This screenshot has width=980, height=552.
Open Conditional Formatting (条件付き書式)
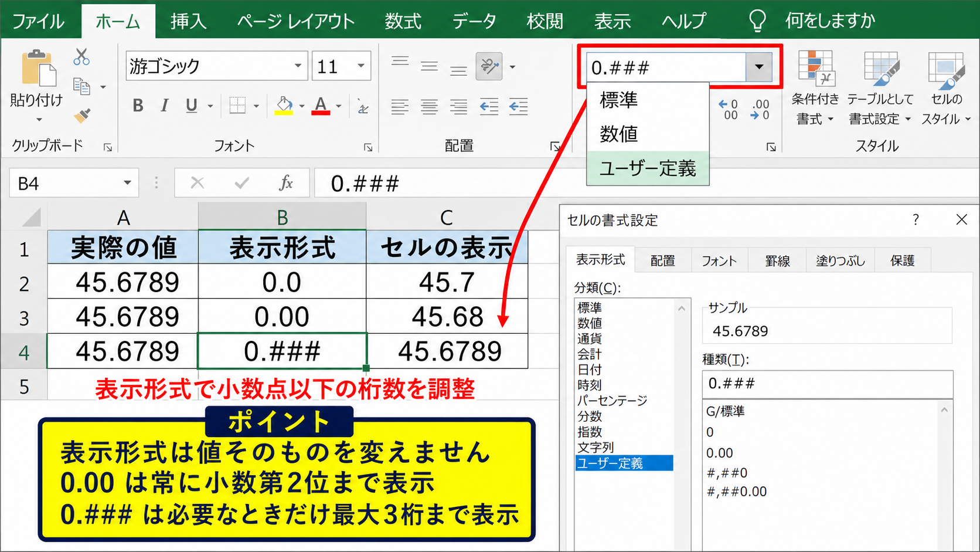[815, 88]
